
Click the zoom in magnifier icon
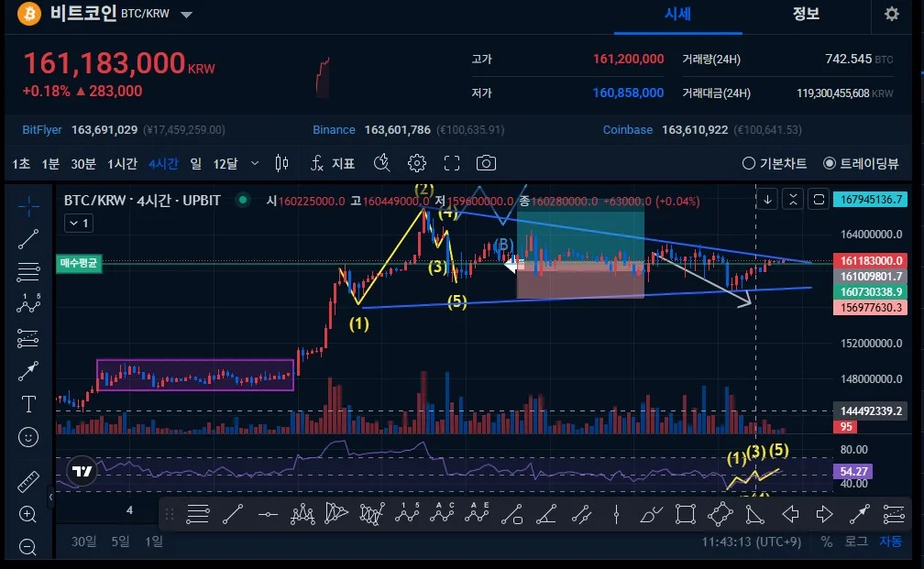[27, 514]
